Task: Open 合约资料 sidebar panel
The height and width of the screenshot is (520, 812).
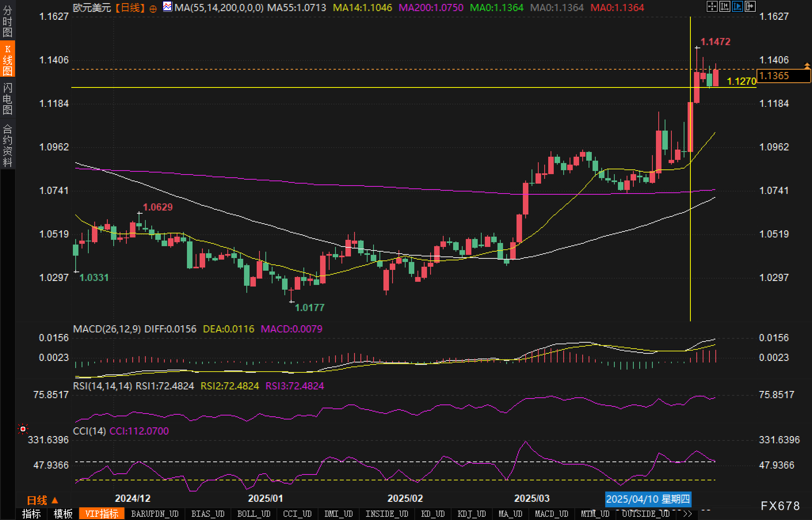Action: [x=8, y=145]
